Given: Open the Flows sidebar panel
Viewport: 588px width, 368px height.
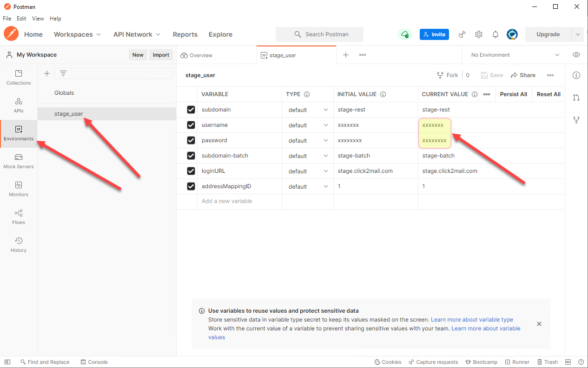Looking at the screenshot, I should pos(19,217).
